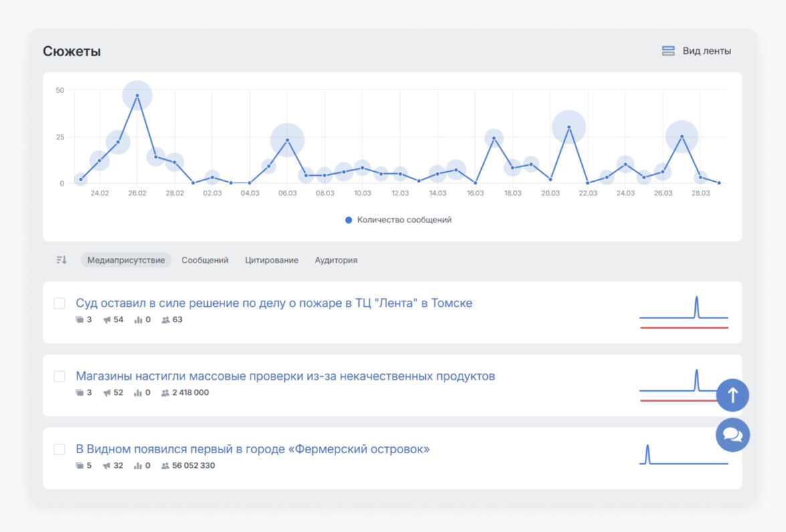Sort the list by Цитирование
The width and height of the screenshot is (786, 532).
pyautogui.click(x=271, y=260)
